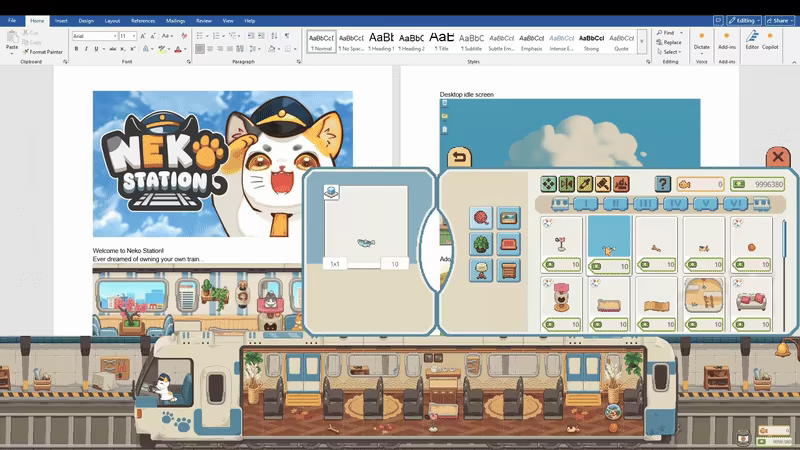Apply the Title style from Styles gallery
The width and height of the screenshot is (800, 450).
point(441,42)
